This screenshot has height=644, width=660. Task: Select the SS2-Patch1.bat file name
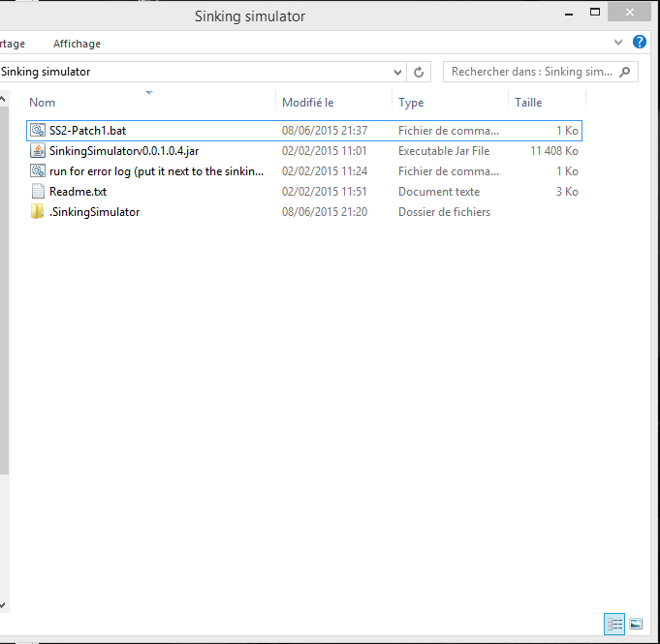87,131
